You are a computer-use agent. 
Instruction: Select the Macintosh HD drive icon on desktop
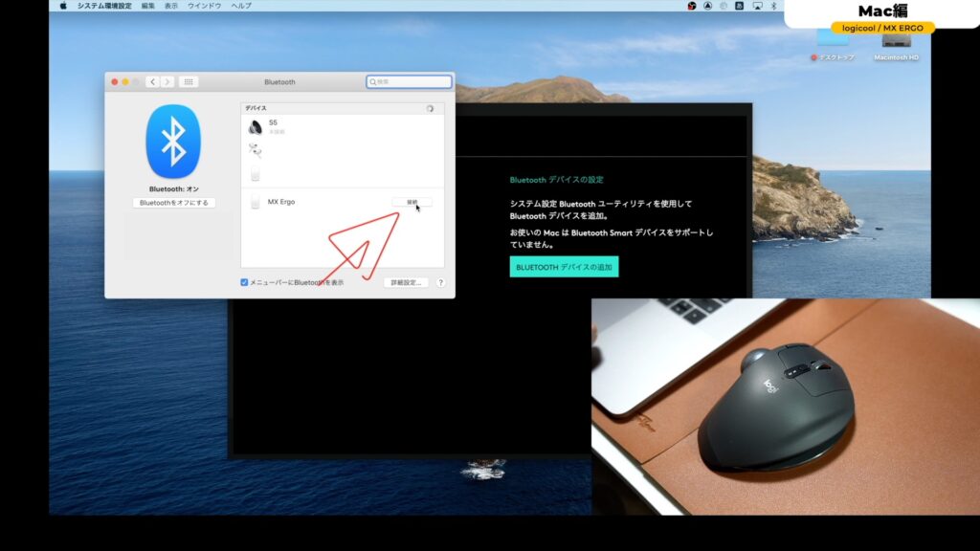[896, 42]
